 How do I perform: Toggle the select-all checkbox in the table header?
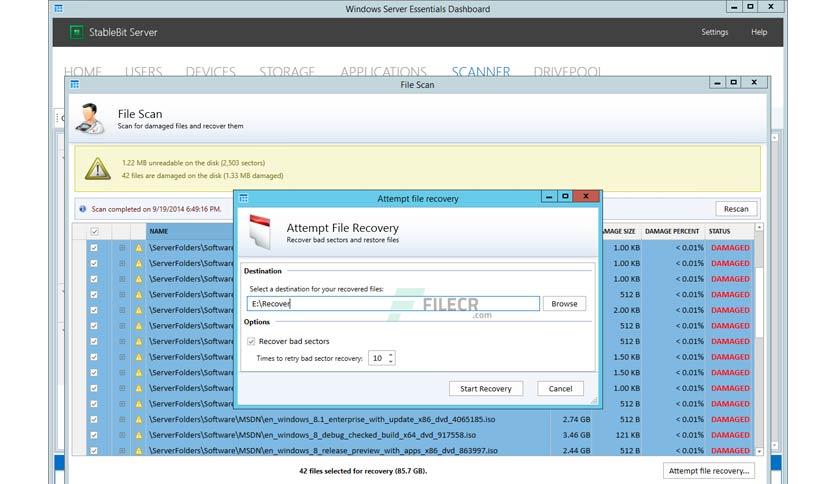tap(94, 231)
